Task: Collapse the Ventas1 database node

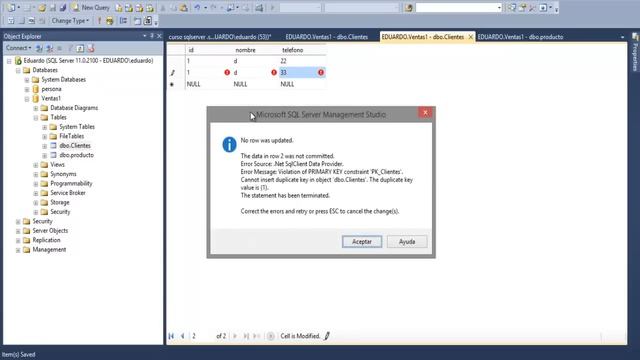Action: [x=27, y=99]
